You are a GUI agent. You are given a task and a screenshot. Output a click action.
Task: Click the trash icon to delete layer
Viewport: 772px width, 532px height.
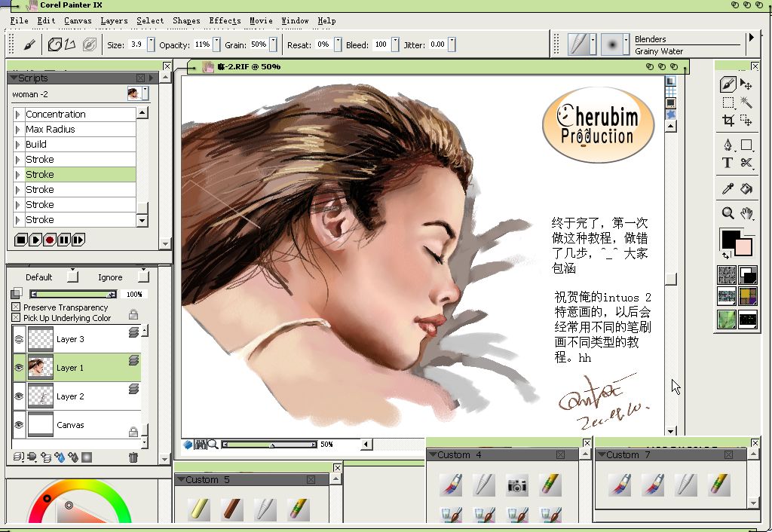pyautogui.click(x=133, y=457)
